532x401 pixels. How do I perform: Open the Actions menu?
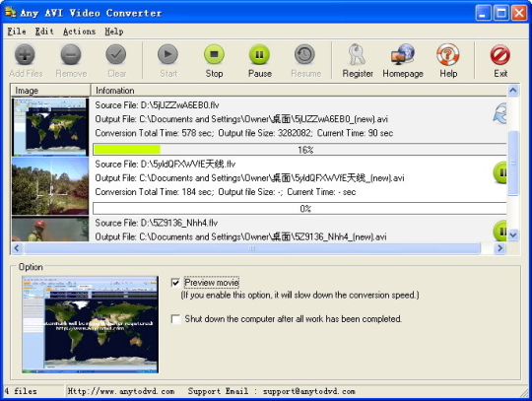click(80, 32)
